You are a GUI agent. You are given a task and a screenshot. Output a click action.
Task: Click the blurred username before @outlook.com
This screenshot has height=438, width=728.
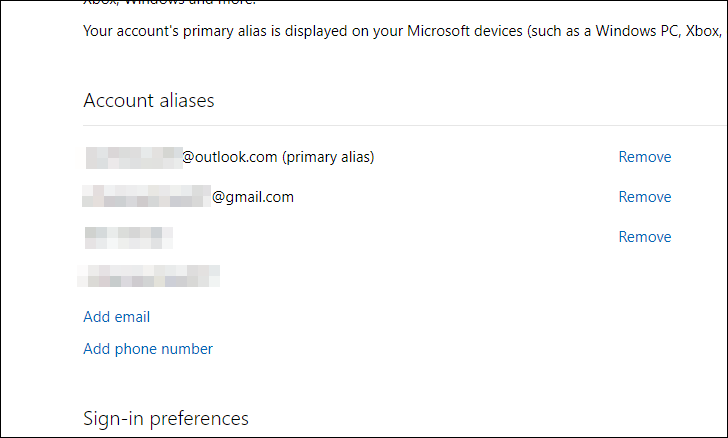134,157
